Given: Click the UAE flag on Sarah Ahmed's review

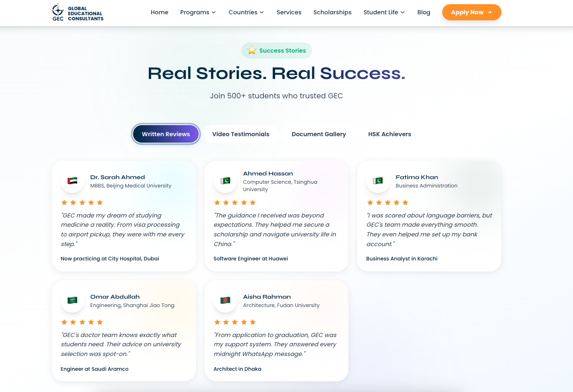Looking at the screenshot, I should click(73, 181).
